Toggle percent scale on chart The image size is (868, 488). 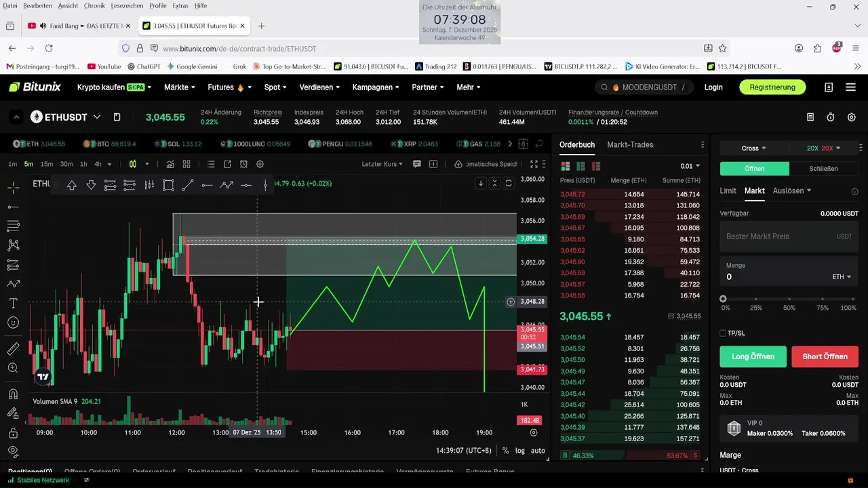(x=505, y=451)
